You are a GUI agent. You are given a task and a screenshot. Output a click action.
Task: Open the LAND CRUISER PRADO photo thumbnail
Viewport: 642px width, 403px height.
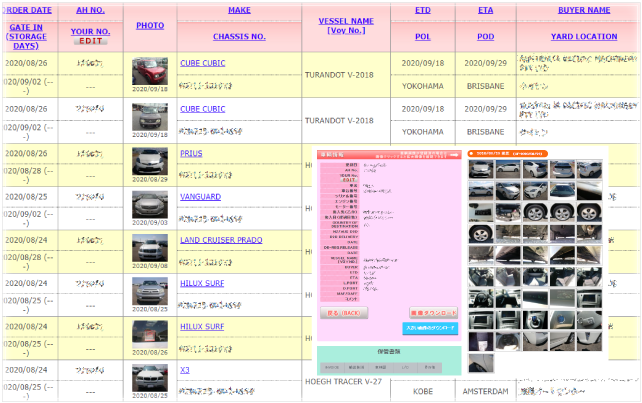click(x=150, y=248)
